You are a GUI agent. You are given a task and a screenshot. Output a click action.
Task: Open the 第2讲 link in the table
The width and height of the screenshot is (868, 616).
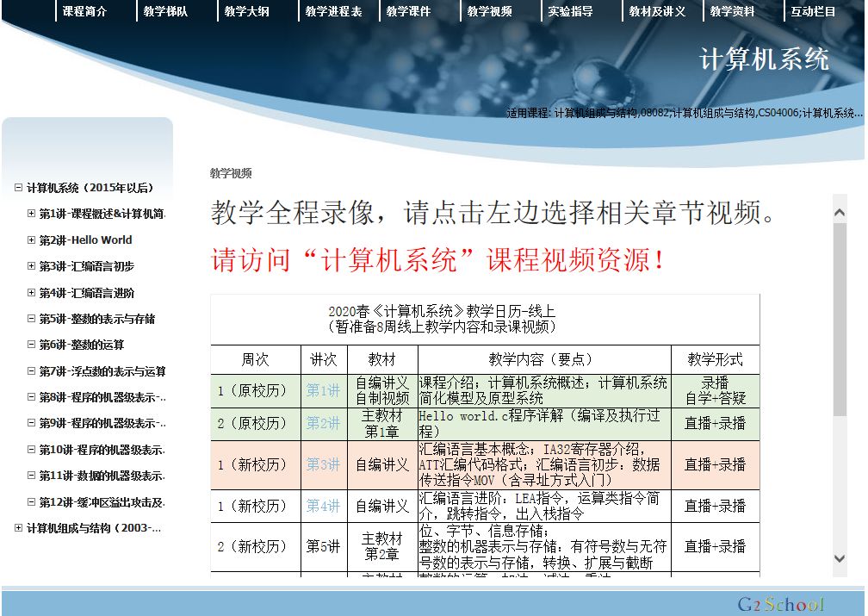click(323, 423)
